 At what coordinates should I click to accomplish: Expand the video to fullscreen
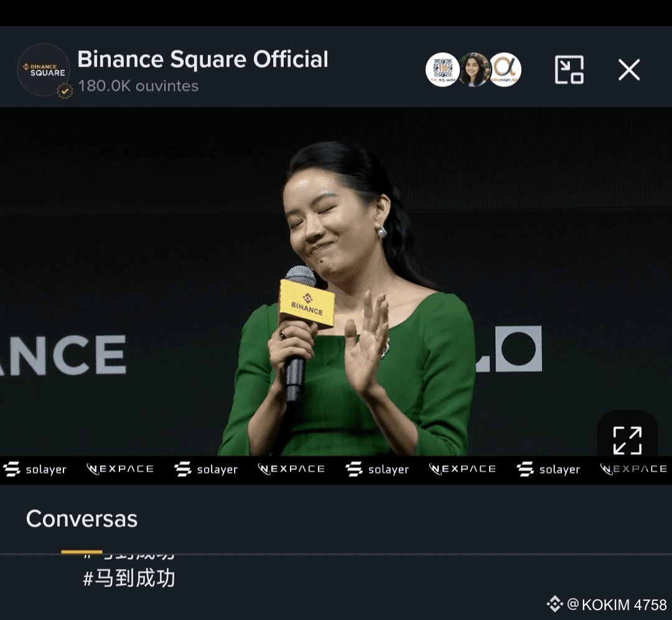tap(627, 440)
